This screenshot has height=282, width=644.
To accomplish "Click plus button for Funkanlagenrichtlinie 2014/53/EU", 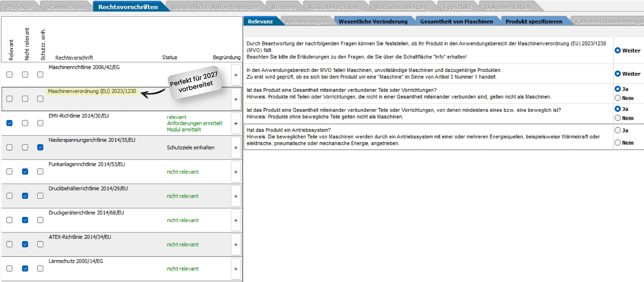I will coord(236,172).
